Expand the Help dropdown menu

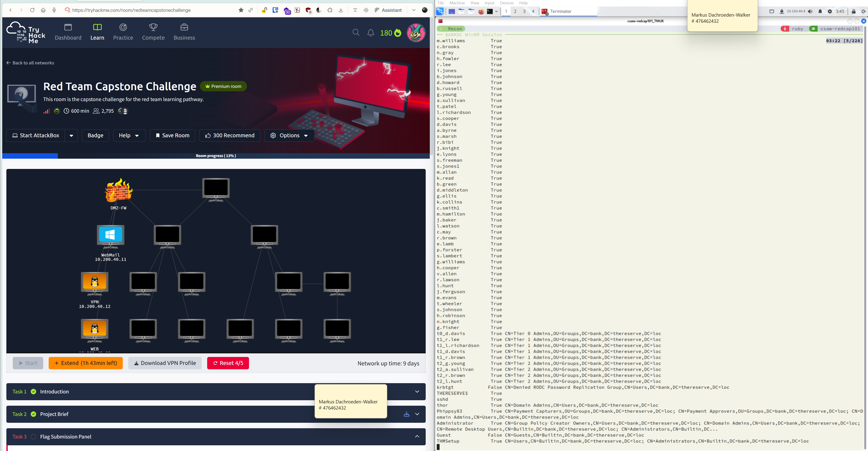pyautogui.click(x=129, y=136)
